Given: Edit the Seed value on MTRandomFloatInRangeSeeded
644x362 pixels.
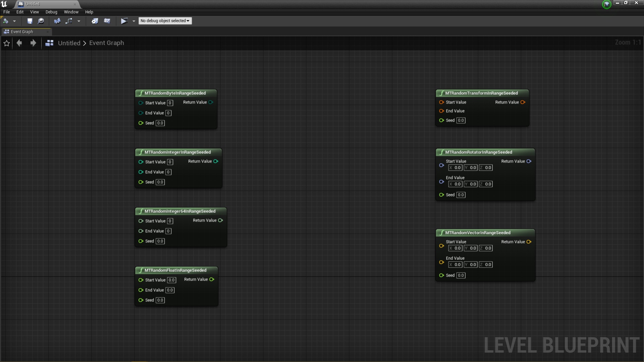Looking at the screenshot, I should (x=160, y=300).
